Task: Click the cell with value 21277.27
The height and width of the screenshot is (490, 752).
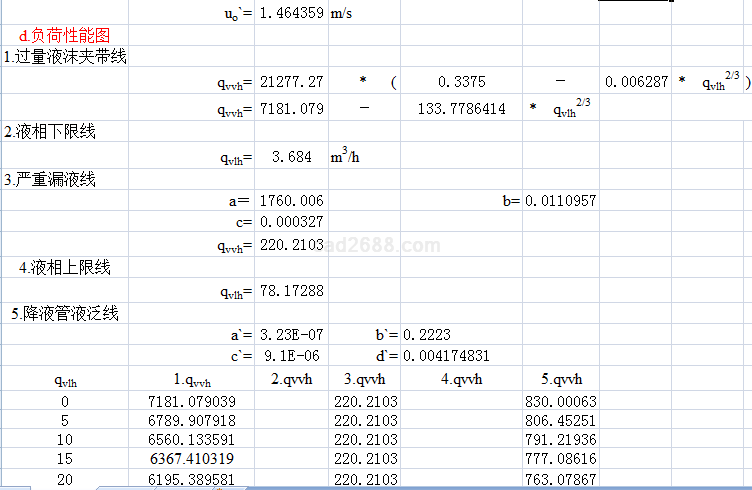Action: point(291,82)
